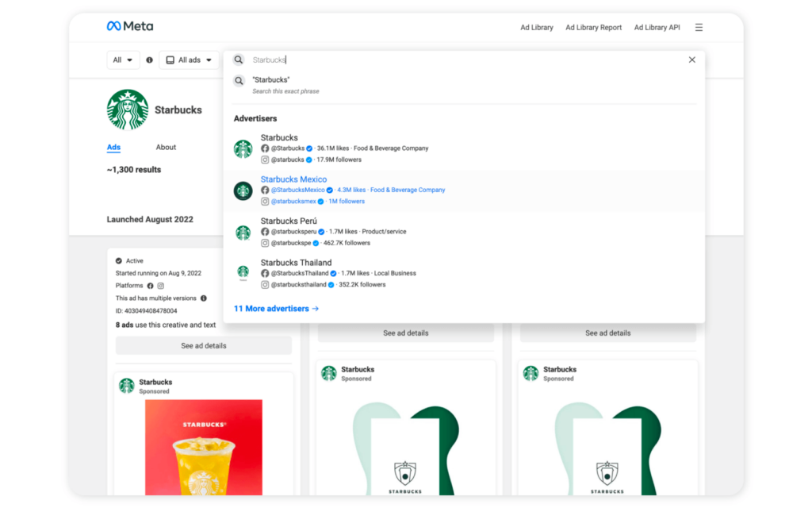Select Starbucks Mexico advertiser name
Image resolution: width=812 pixels, height=508 pixels.
click(293, 179)
